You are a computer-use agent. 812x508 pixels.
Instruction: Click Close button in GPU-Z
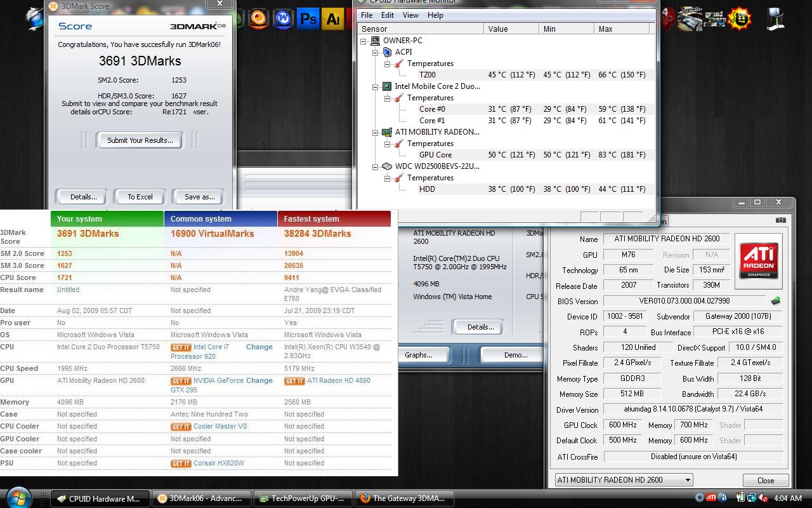coord(765,481)
